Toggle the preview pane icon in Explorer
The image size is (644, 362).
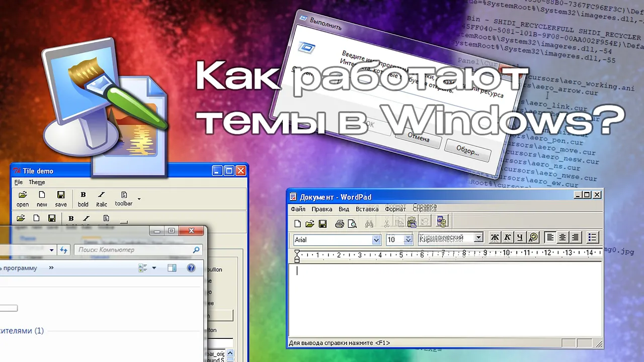pyautogui.click(x=172, y=268)
